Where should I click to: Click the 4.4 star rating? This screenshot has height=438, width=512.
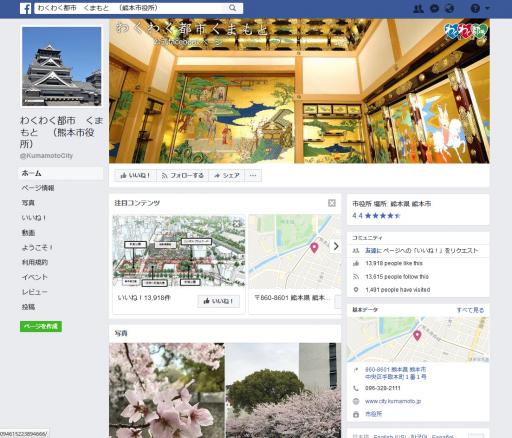pos(376,216)
